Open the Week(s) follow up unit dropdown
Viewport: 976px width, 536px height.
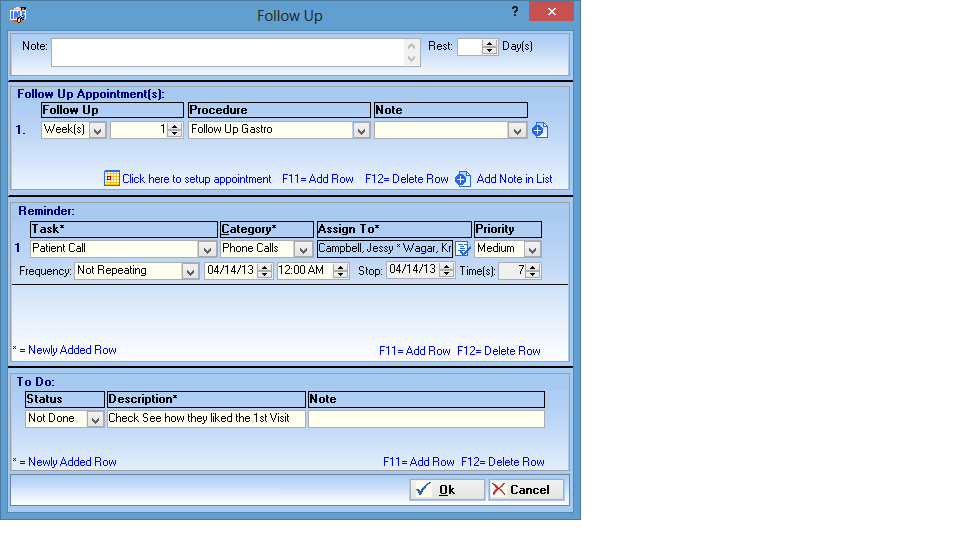(x=98, y=130)
